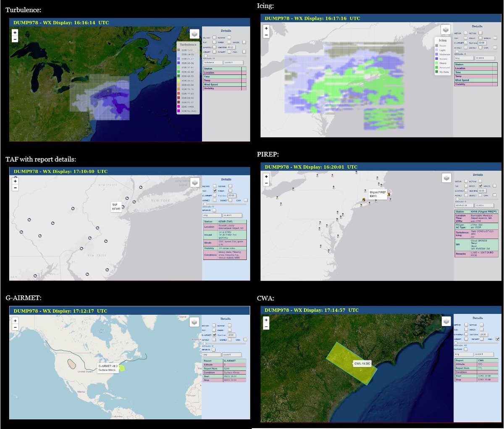Open layers control on G-AIRMET map

194,322
